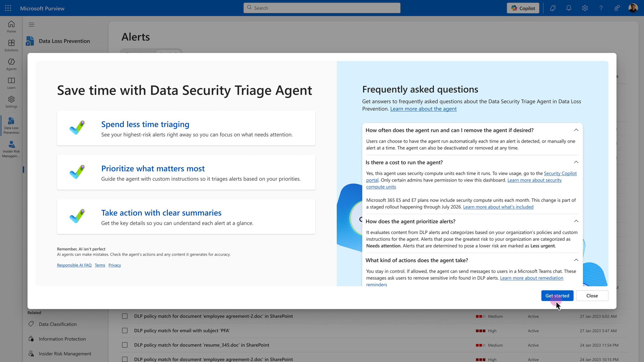644x362 pixels.
Task: Check the 'employee agreement-2.doc' High alert row
Action: point(125,359)
